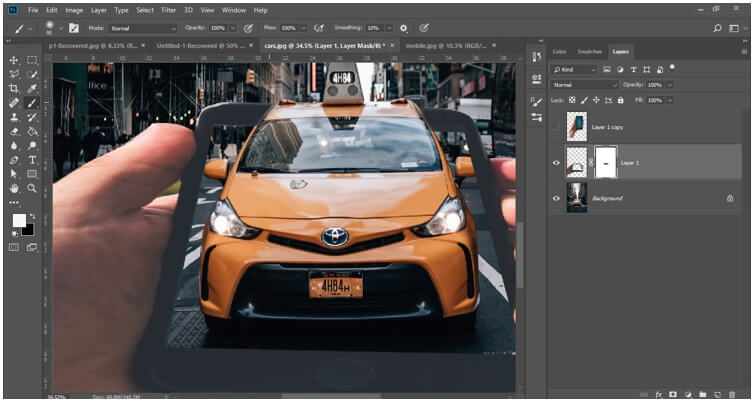This screenshot has height=403, width=756.
Task: Select the Hand tool
Action: 14,188
